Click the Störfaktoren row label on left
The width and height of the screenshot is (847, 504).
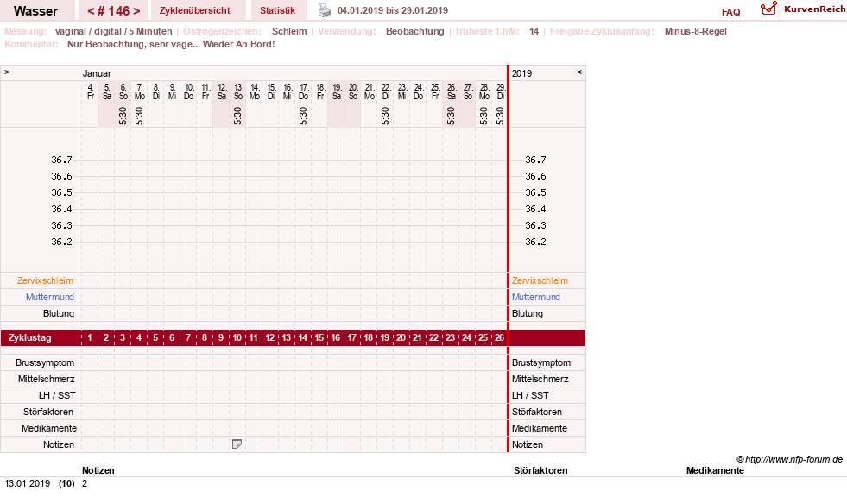tap(48, 412)
